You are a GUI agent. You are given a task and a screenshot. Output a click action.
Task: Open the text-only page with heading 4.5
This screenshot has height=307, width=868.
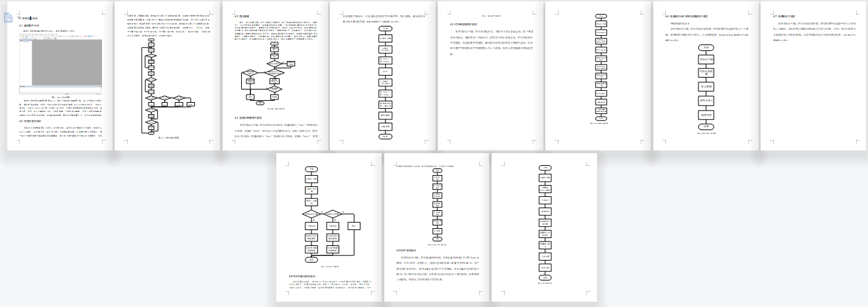[491, 76]
